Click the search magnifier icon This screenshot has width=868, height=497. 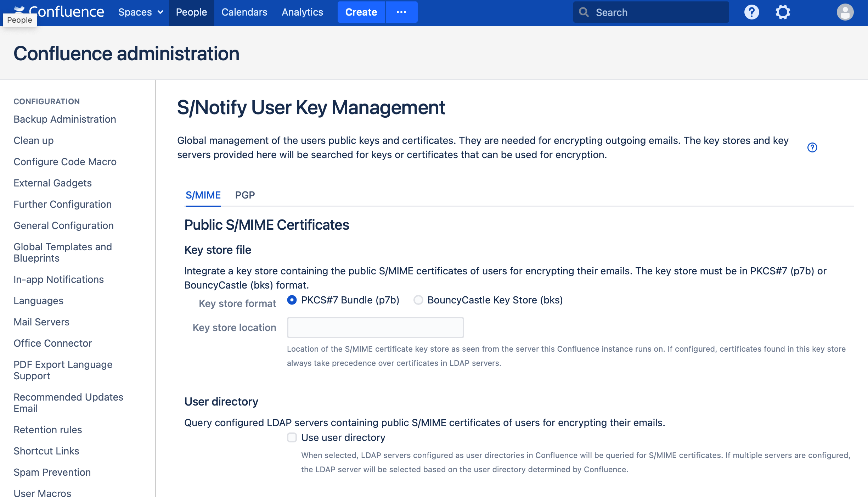click(584, 12)
